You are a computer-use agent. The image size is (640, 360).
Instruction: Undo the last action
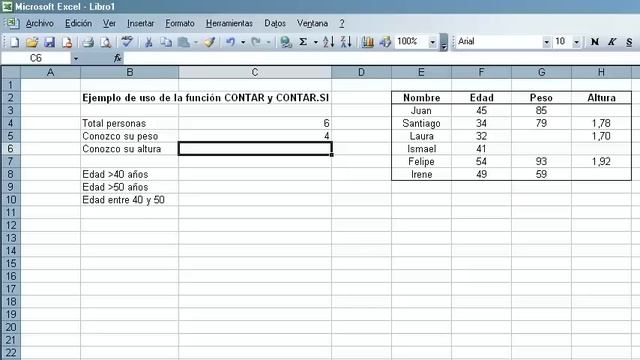click(x=231, y=42)
